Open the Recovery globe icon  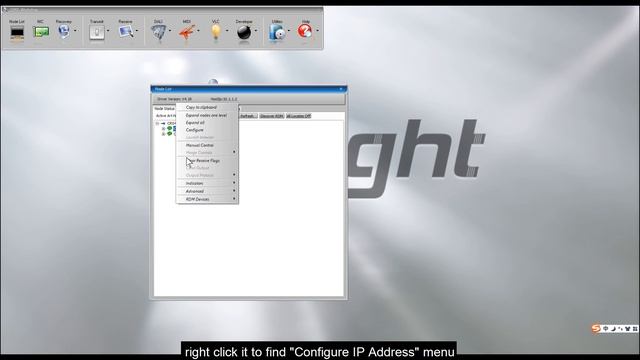[x=64, y=31]
